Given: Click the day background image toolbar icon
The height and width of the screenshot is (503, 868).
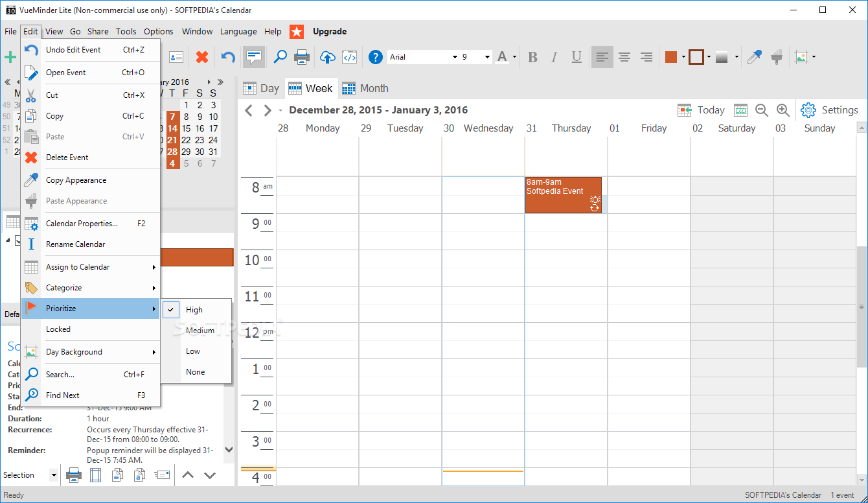Looking at the screenshot, I should (x=802, y=57).
